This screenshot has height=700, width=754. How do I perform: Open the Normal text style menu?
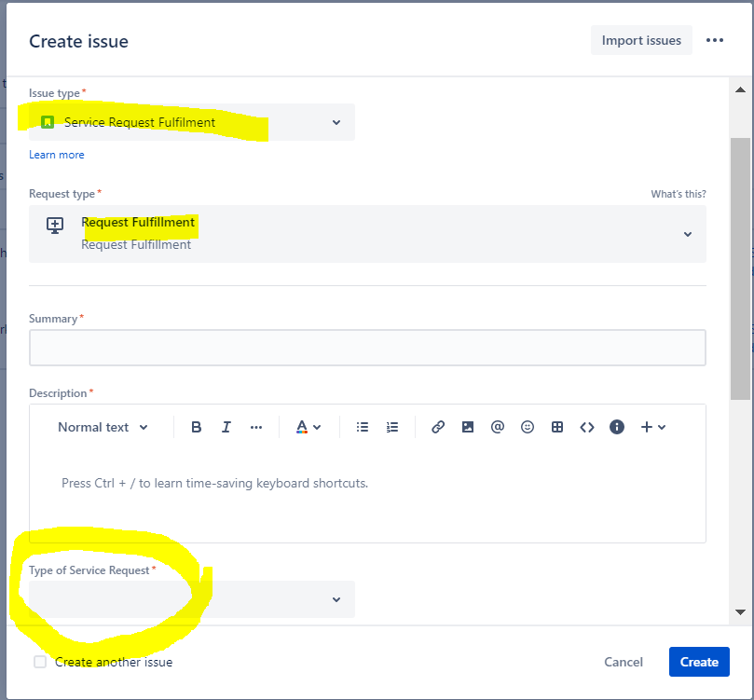(x=103, y=427)
